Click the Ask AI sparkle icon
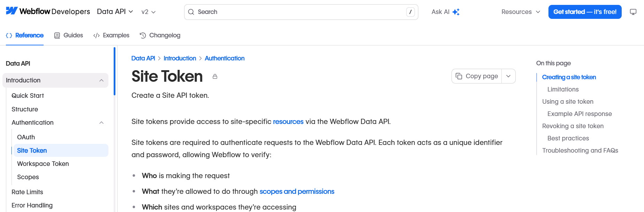Image resolution: width=644 pixels, height=212 pixels. tap(456, 12)
